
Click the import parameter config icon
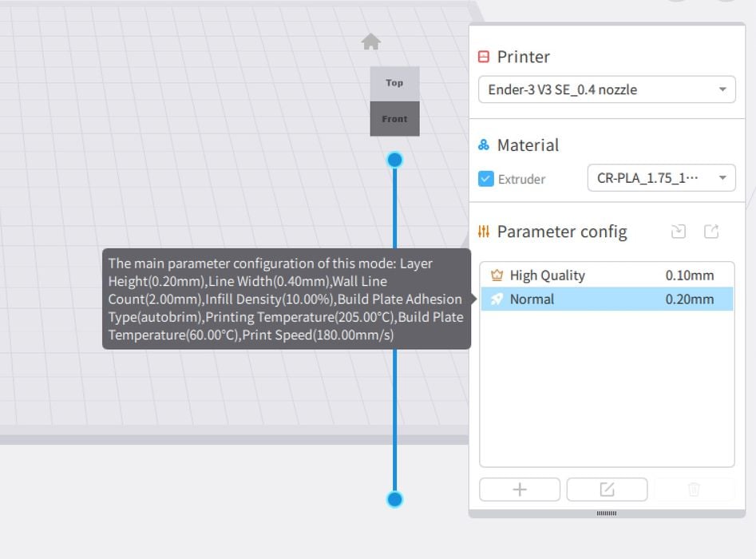[679, 232]
